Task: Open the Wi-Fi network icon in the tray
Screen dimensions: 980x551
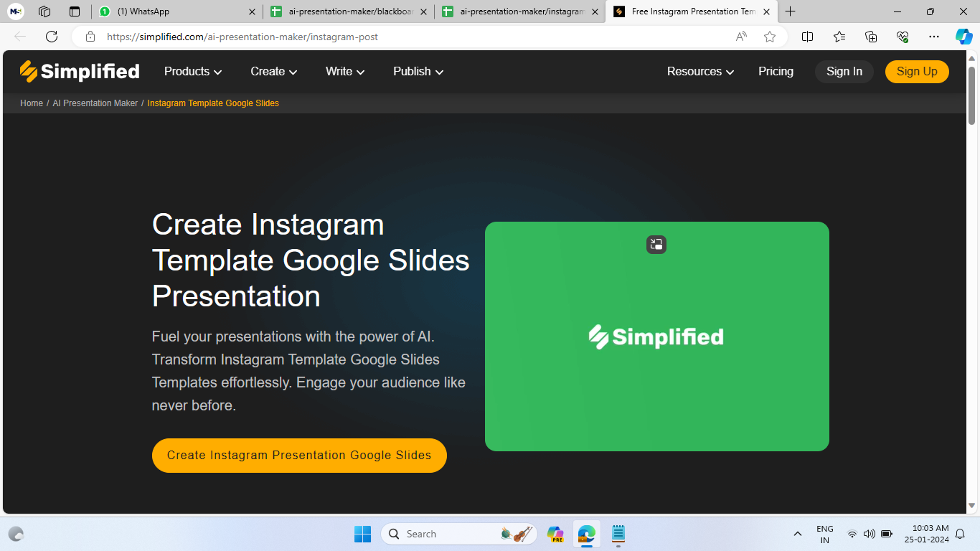Action: pyautogui.click(x=852, y=534)
